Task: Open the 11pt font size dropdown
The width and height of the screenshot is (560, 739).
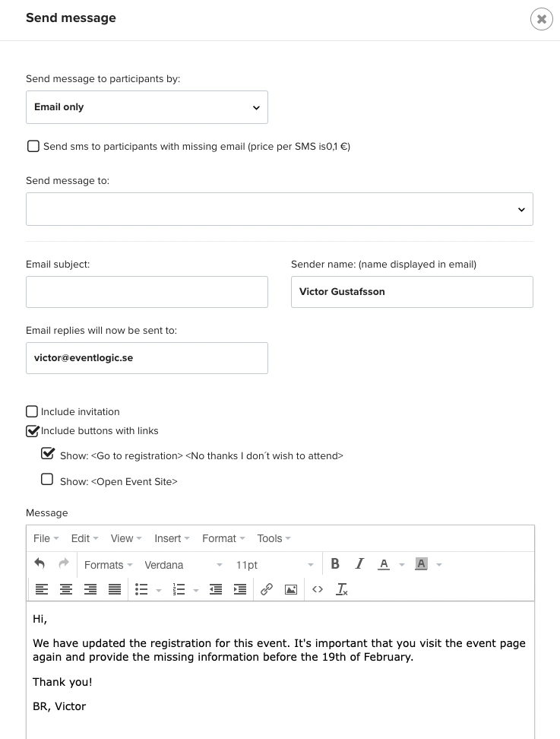Action: click(x=274, y=565)
